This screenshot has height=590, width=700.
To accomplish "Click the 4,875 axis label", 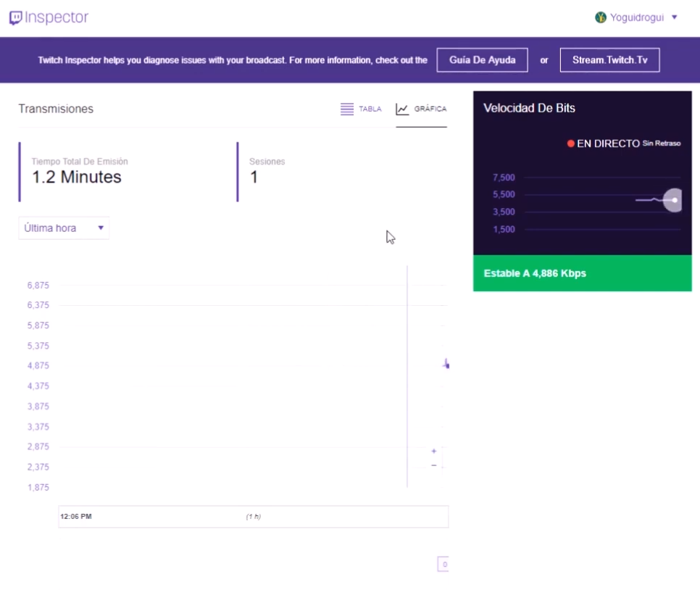I will coord(38,366).
